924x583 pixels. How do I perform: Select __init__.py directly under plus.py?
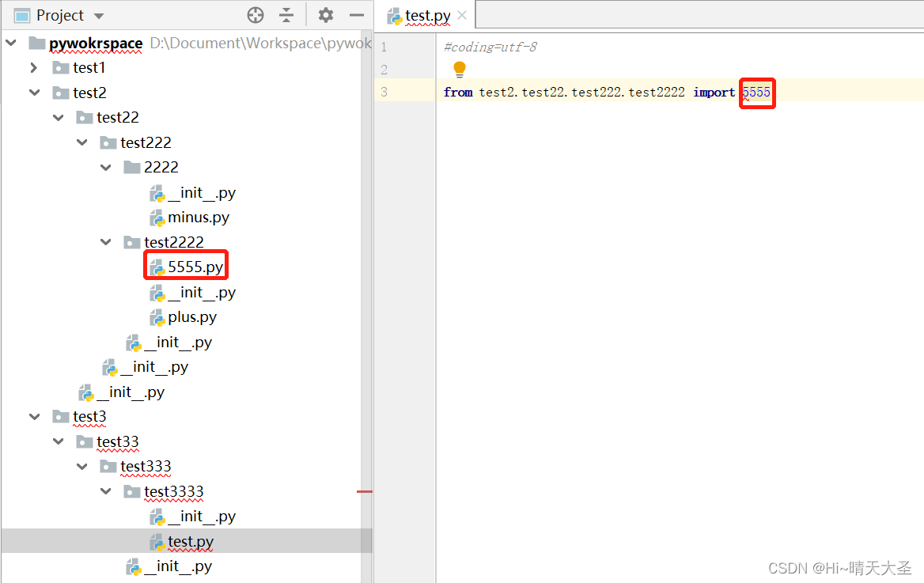178,343
